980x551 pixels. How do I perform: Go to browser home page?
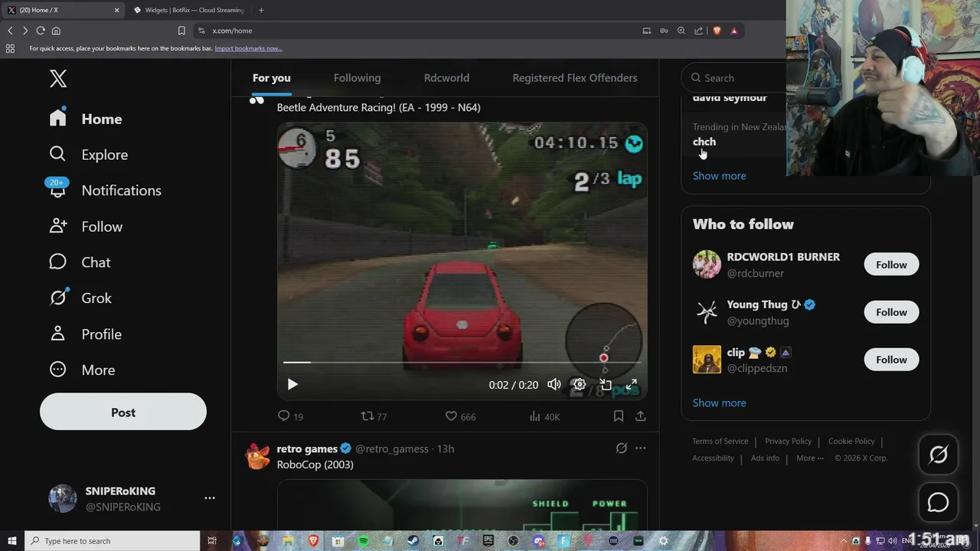click(x=56, y=31)
